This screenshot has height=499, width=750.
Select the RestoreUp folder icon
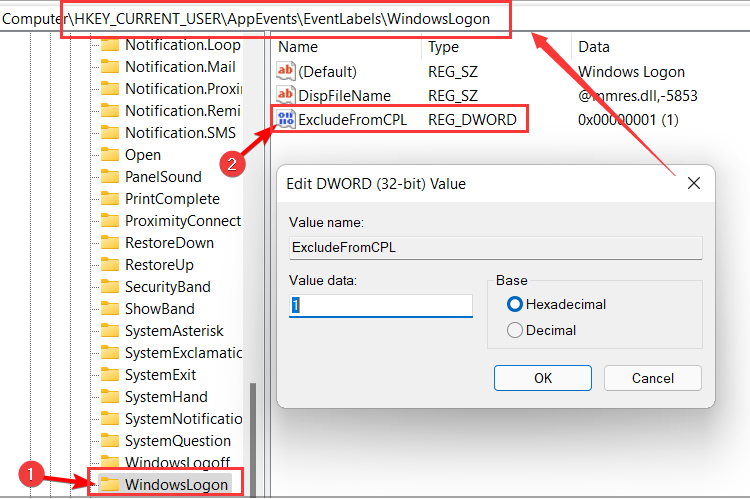(x=110, y=265)
